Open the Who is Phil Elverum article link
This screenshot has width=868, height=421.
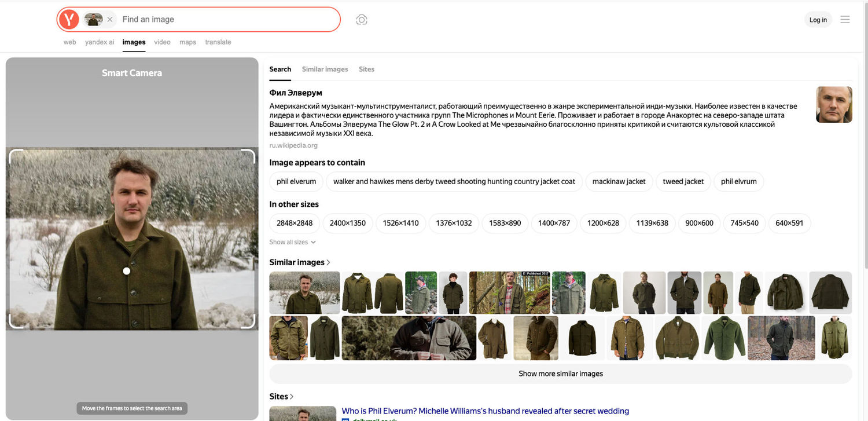coord(486,411)
